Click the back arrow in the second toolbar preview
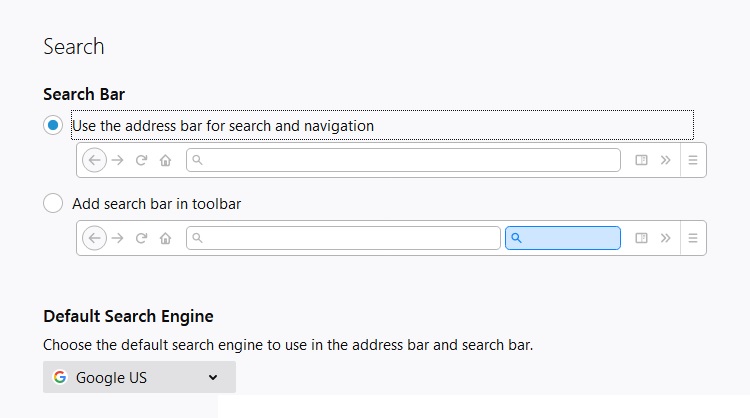Screen dimensions: 750x418 tap(95, 238)
